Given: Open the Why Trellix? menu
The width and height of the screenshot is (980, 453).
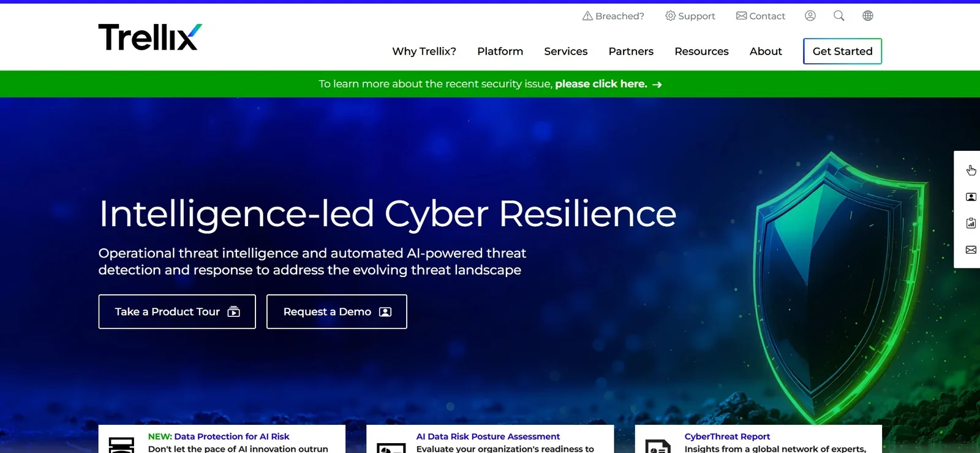Looking at the screenshot, I should coord(424,51).
